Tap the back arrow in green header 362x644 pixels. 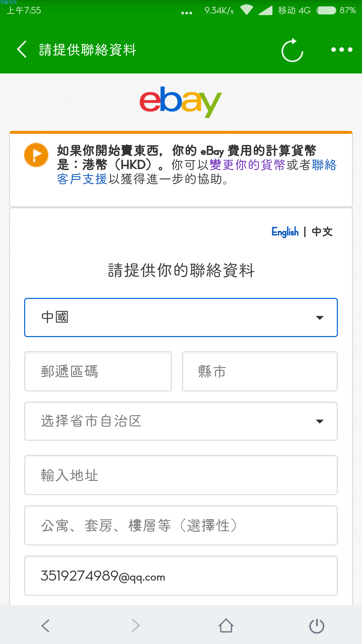point(22,49)
